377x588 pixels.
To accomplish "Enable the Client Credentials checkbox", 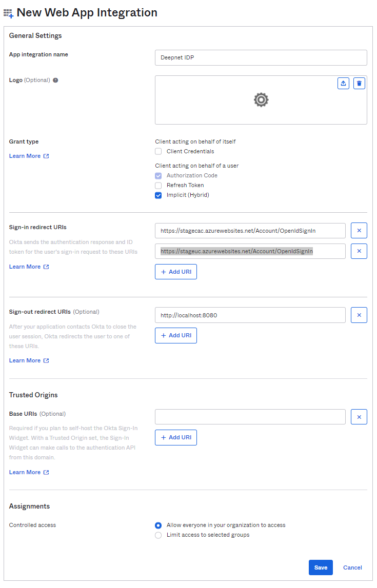I will click(x=158, y=151).
